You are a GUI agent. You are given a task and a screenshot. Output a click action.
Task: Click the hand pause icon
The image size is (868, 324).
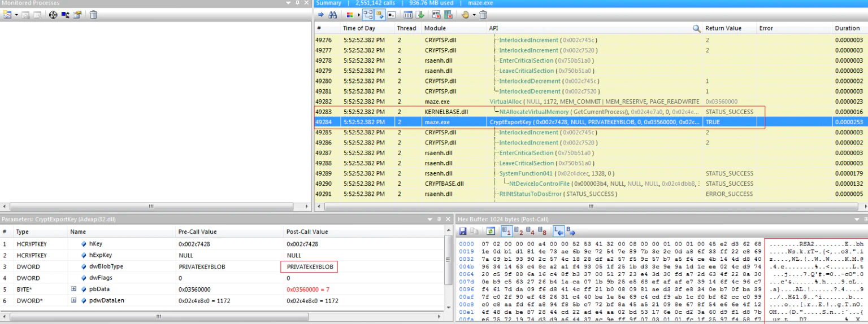pyautogui.click(x=465, y=15)
